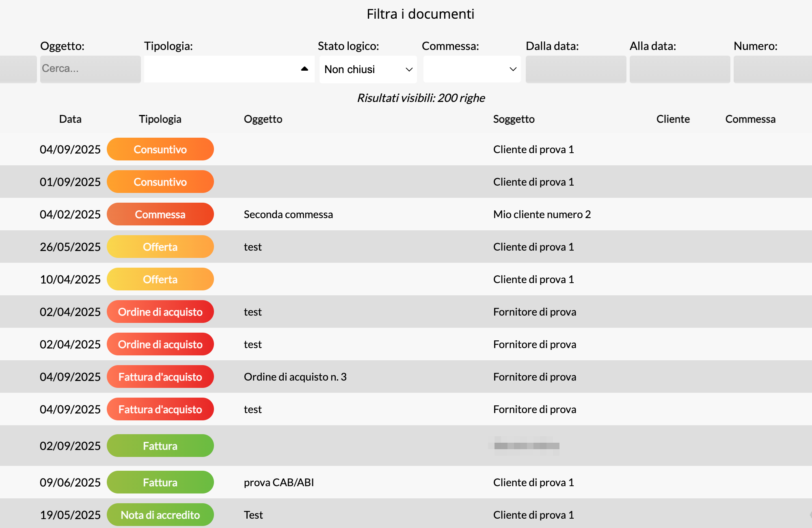The height and width of the screenshot is (528, 812).
Task: Open the 'Mio cliente numero 2' subject
Action: tap(542, 214)
